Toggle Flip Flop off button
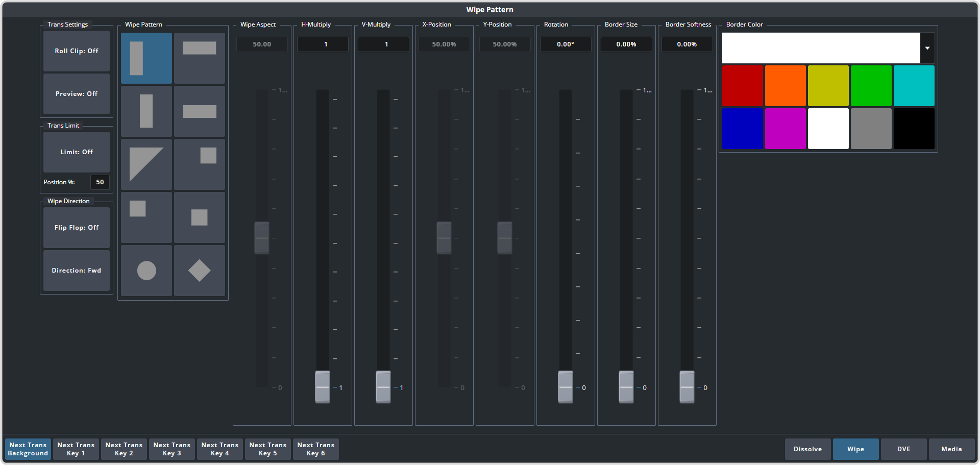 tap(77, 228)
